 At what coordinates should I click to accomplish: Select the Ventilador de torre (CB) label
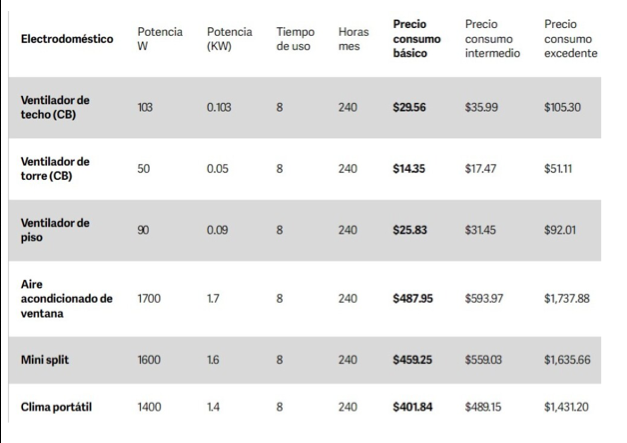tap(55, 169)
